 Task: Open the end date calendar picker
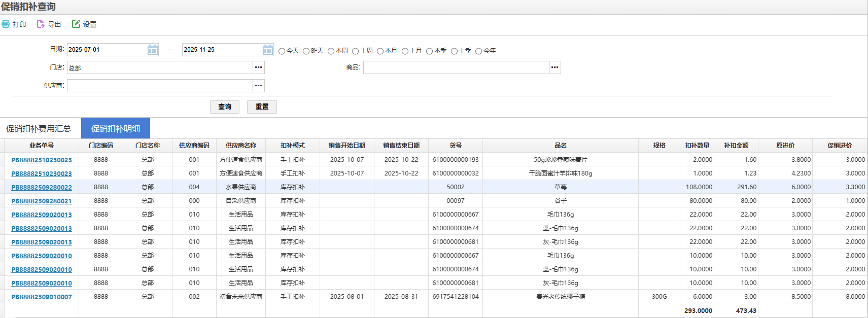point(268,50)
